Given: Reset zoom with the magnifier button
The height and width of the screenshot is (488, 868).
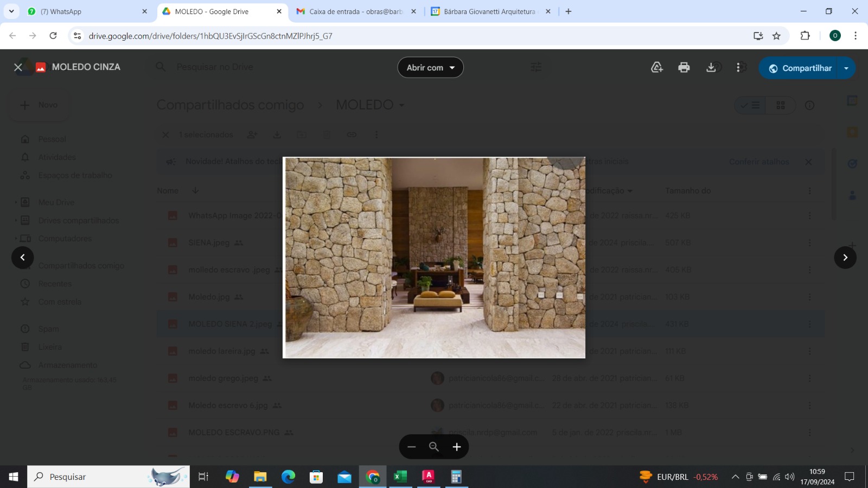Looking at the screenshot, I should click(434, 447).
